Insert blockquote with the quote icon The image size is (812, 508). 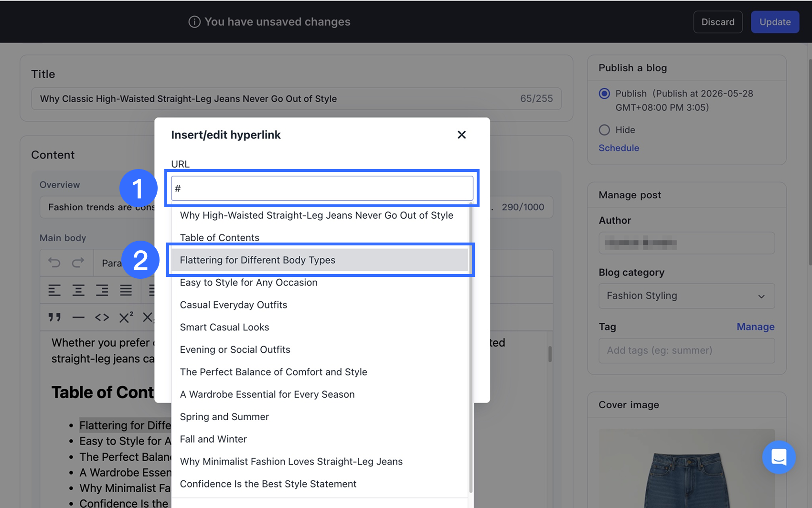[x=54, y=317]
